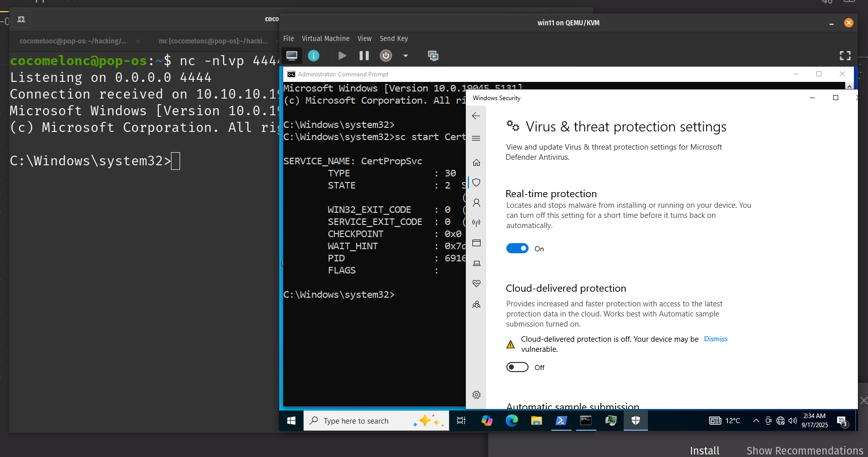Turn on Cloud-delivered protection toggle
The width and height of the screenshot is (868, 457).
click(517, 367)
